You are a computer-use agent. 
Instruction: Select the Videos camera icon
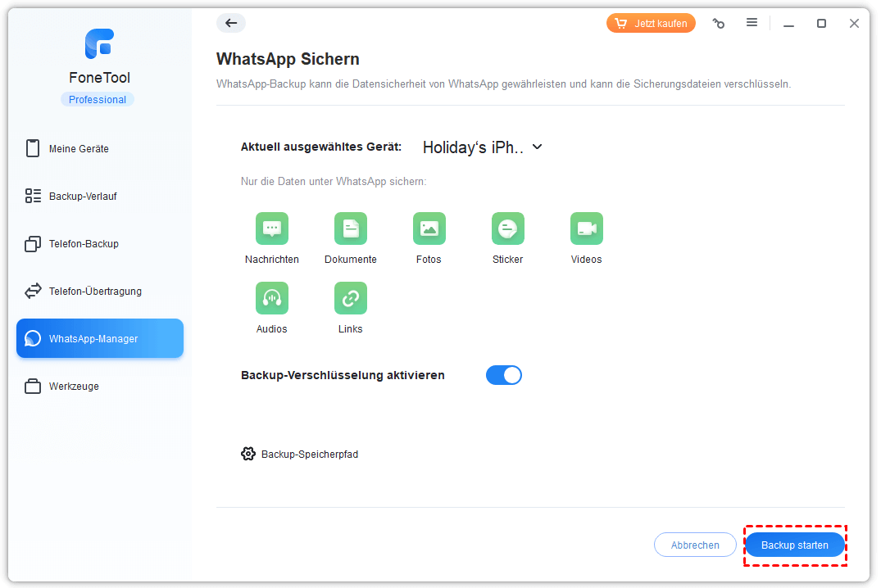pyautogui.click(x=586, y=229)
